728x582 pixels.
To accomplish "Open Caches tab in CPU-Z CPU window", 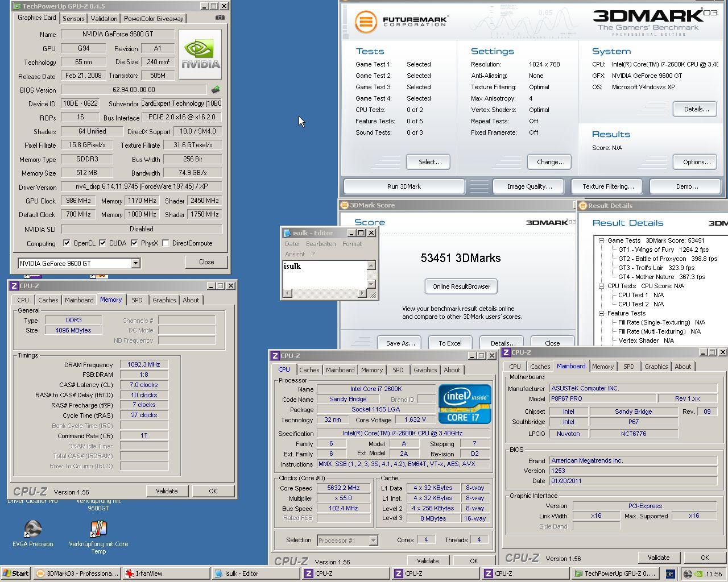I will (309, 370).
